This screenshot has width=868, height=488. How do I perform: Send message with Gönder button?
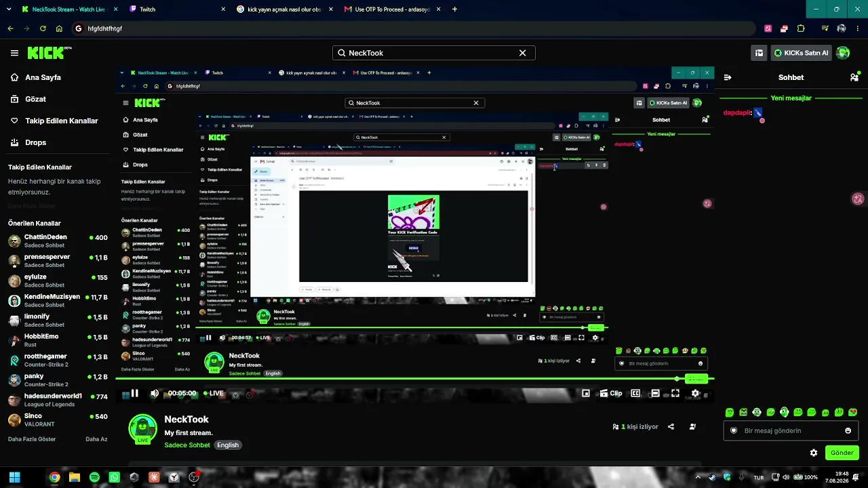pyautogui.click(x=842, y=453)
